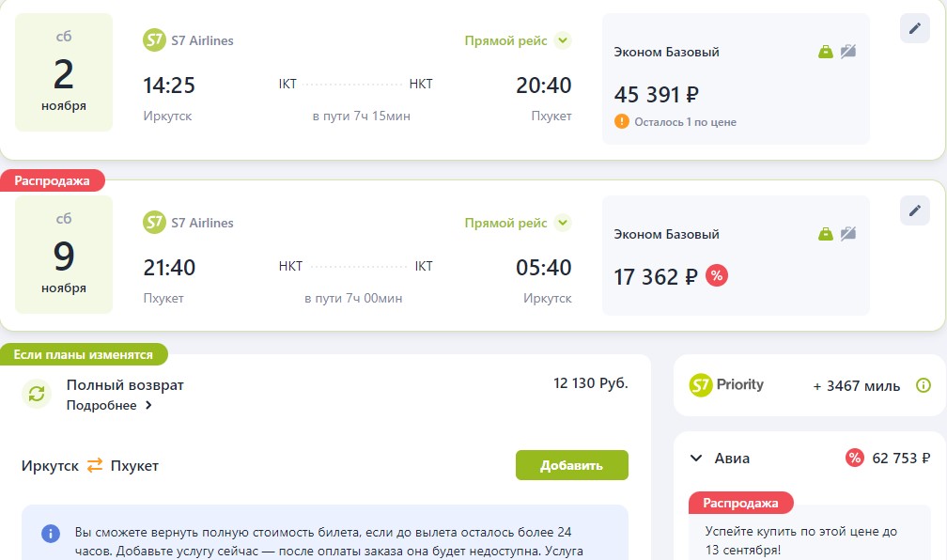The image size is (947, 560).
Task: Edit the 9 November return flight
Action: point(914,210)
